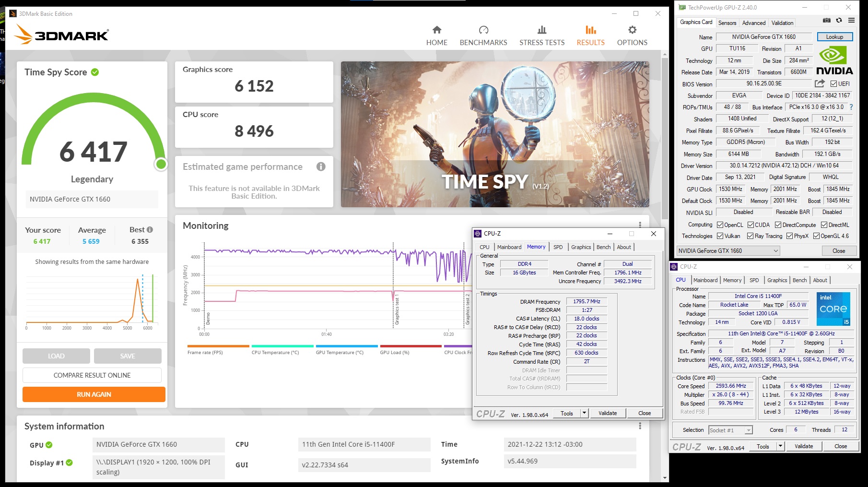Click the BIOS Version share/export icon
The image size is (868, 487).
tap(820, 83)
